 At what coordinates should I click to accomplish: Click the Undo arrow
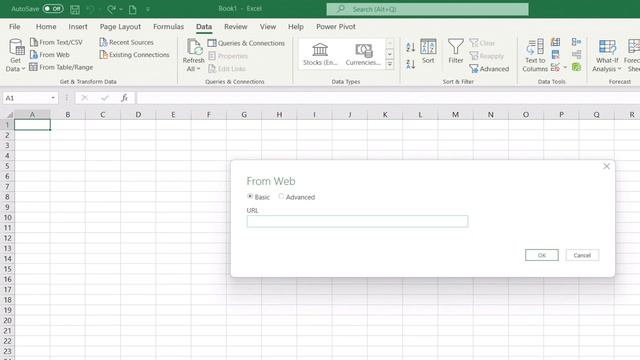pyautogui.click(x=90, y=9)
